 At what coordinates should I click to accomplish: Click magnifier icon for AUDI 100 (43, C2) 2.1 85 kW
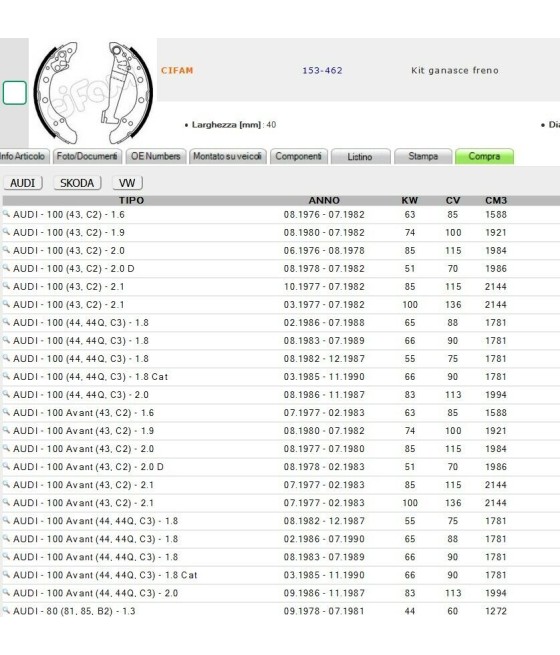pos(6,286)
